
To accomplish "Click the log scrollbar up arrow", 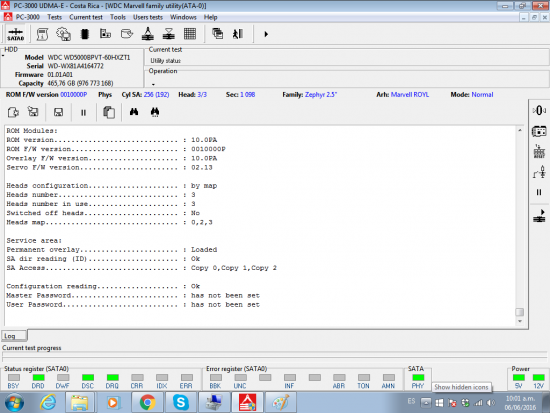I will (520, 130).
